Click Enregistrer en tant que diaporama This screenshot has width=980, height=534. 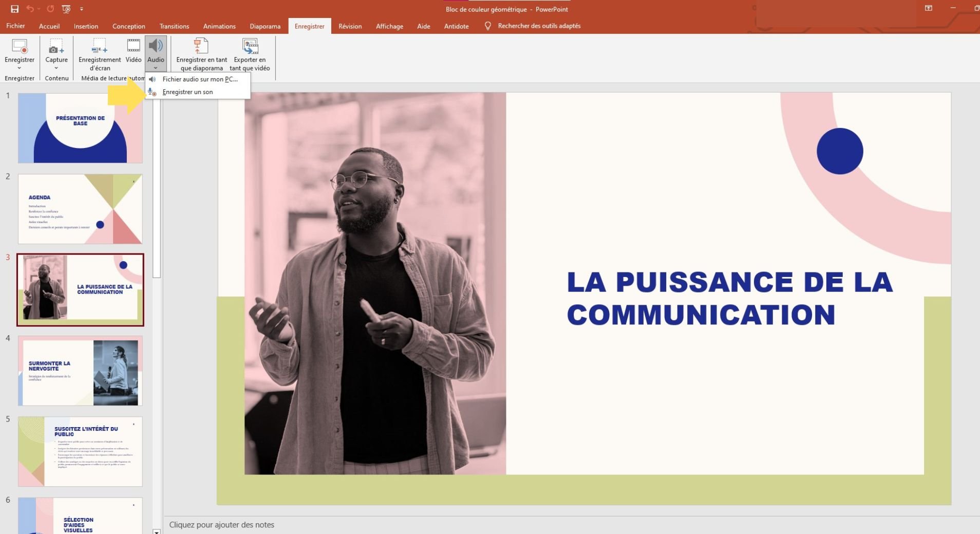[x=201, y=54]
